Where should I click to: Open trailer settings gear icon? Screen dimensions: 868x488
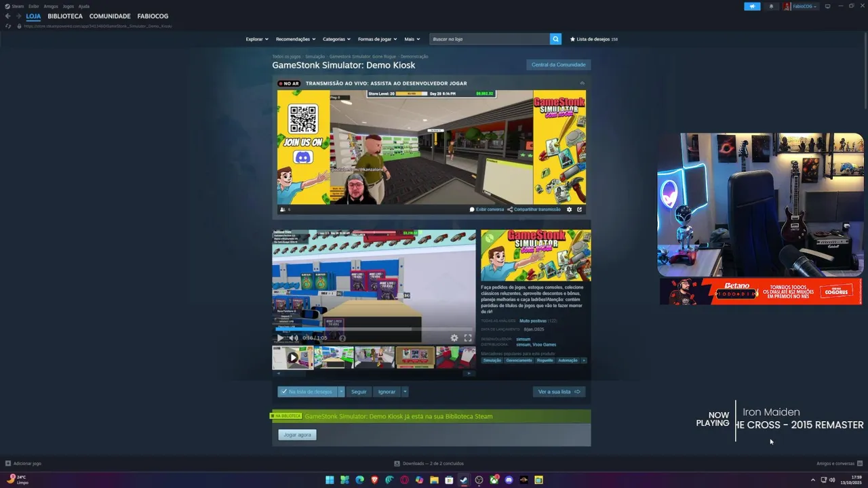454,338
